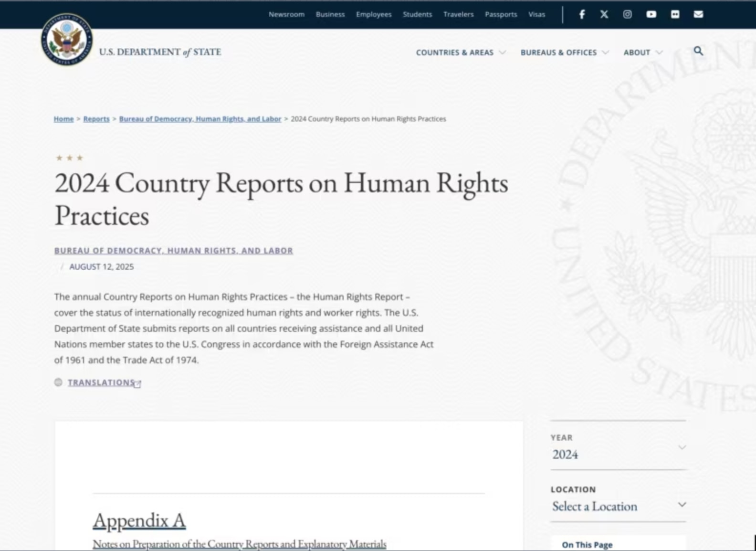
Task: Click the email envelope icon
Action: tap(698, 14)
